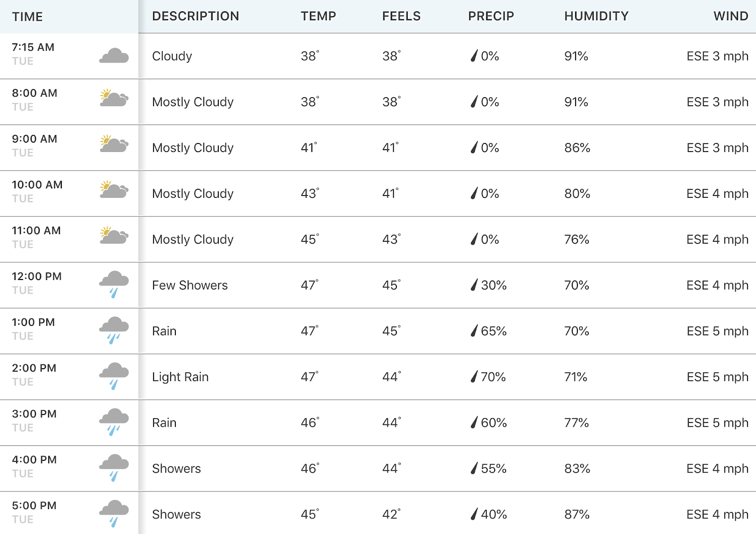The image size is (756, 534).
Task: Click the rain cloud icon at 1:00 PM
Action: coord(114,330)
